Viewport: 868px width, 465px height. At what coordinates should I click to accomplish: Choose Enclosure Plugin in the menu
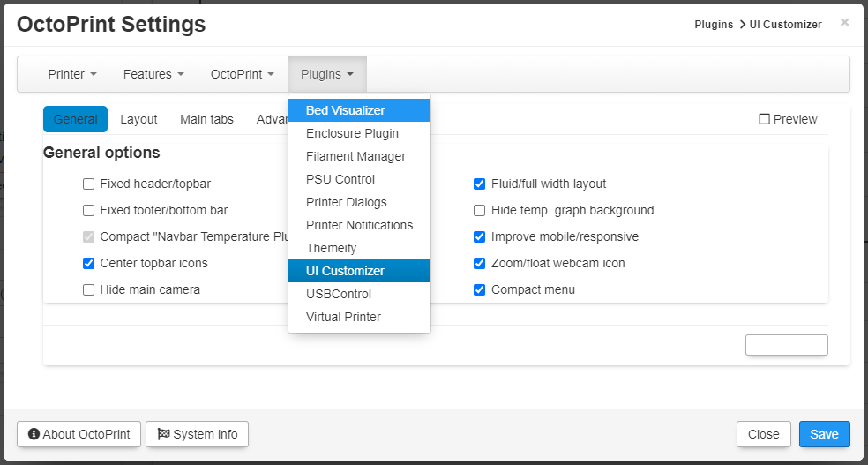pyautogui.click(x=359, y=133)
